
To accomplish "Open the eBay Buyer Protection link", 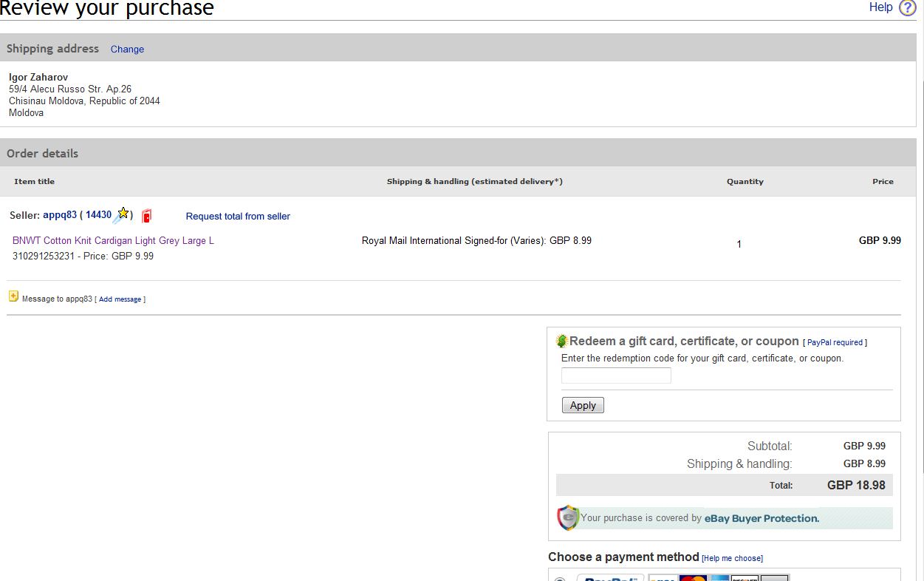I will pyautogui.click(x=762, y=518).
